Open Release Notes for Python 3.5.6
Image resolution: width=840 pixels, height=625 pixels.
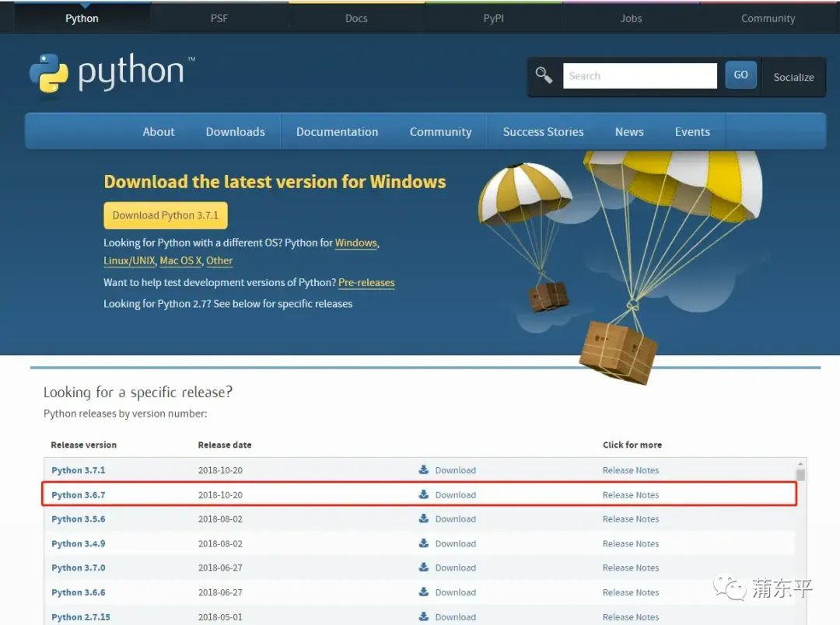(x=631, y=519)
